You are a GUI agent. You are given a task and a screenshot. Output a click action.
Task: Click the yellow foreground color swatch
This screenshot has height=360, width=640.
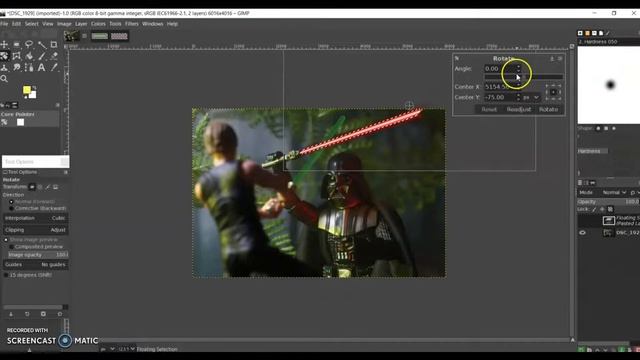[x=27, y=89]
